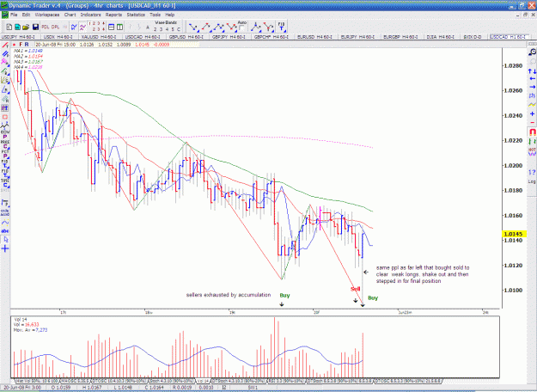
Task: Click the save floppy disk icon
Action: pos(35,27)
